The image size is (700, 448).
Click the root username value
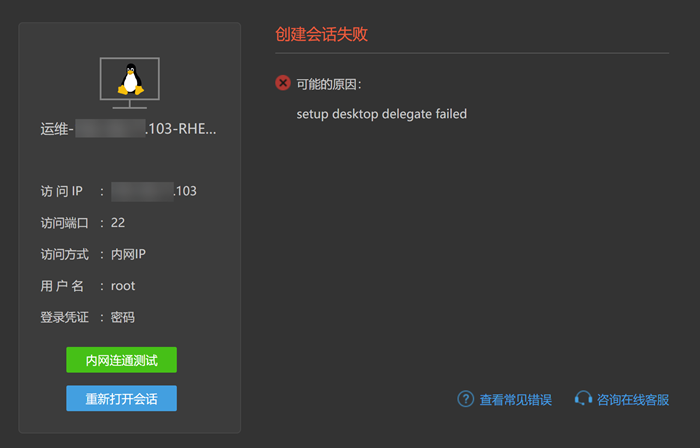click(123, 286)
